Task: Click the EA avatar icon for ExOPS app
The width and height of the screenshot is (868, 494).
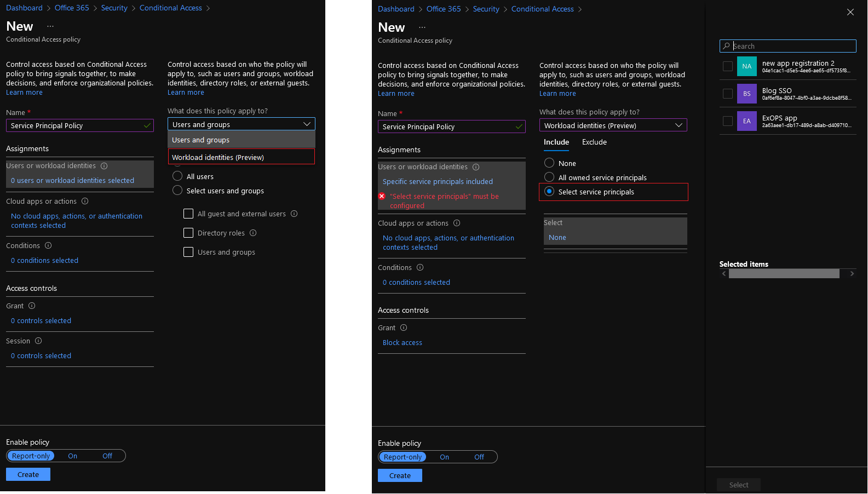Action: pyautogui.click(x=746, y=121)
